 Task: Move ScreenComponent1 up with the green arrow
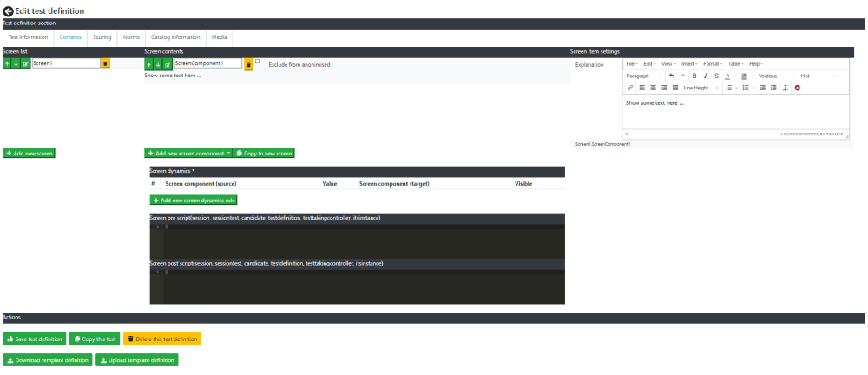pos(149,64)
